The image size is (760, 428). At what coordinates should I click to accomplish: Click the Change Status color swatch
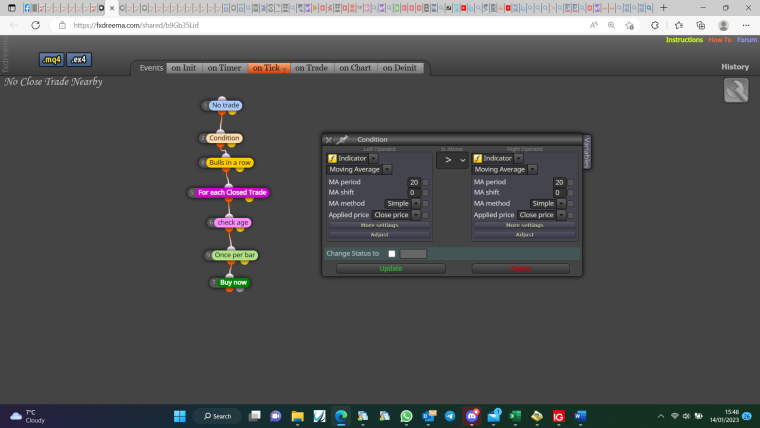click(413, 254)
